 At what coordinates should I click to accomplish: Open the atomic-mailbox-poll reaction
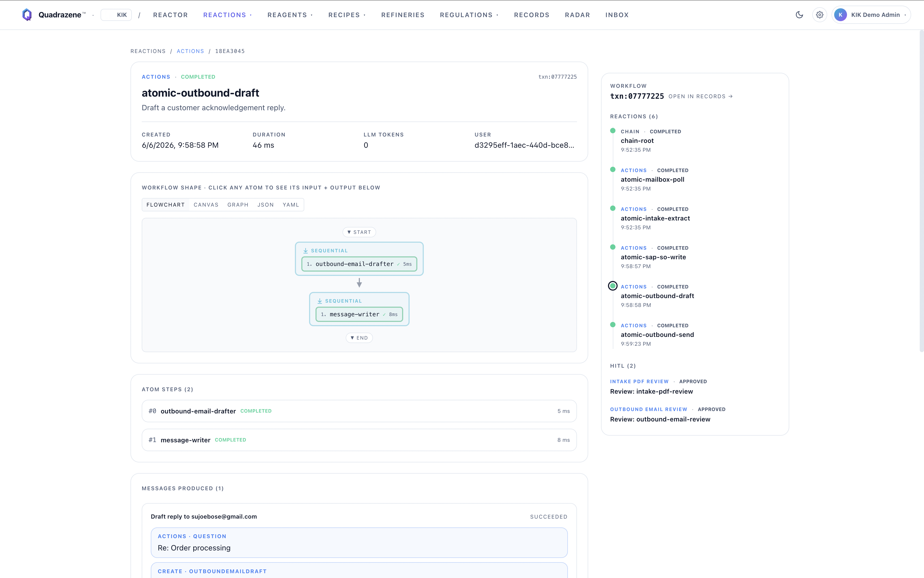tap(652, 179)
